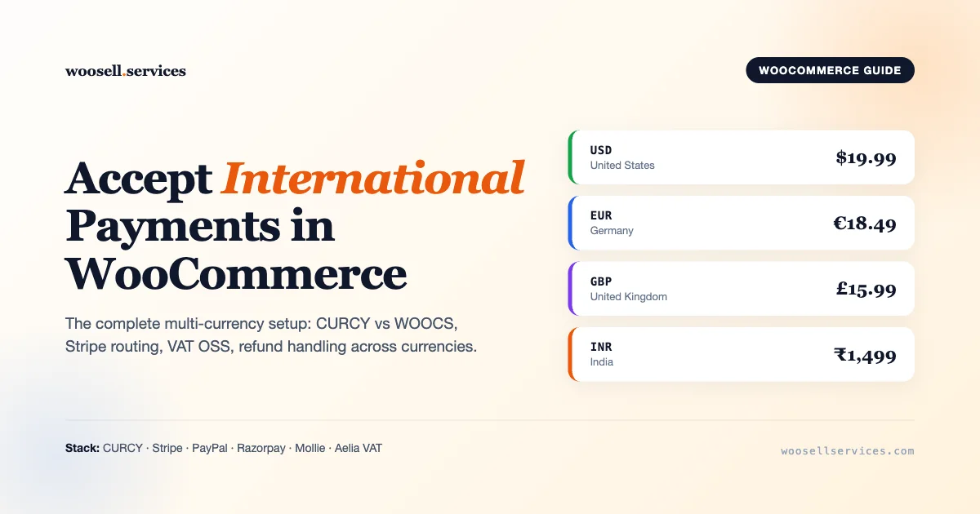Image resolution: width=980 pixels, height=514 pixels.
Task: Click the $19.99 price
Action: click(866, 157)
